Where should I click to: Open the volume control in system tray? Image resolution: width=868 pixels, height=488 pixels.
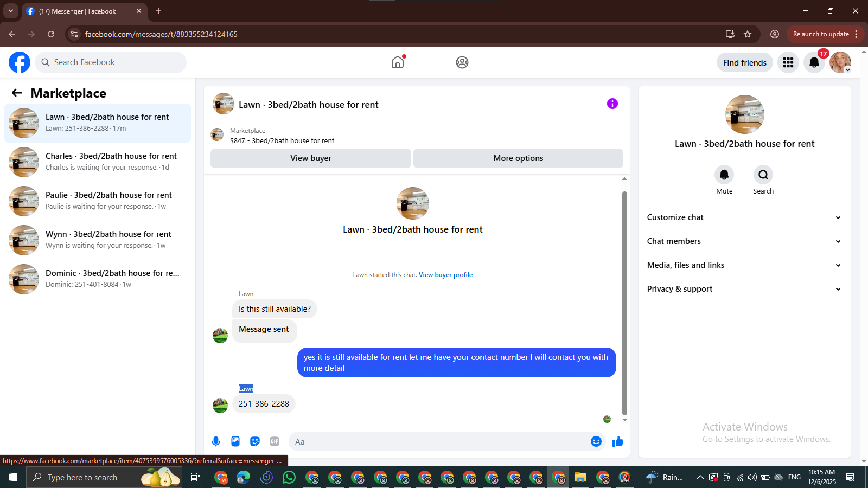752,477
